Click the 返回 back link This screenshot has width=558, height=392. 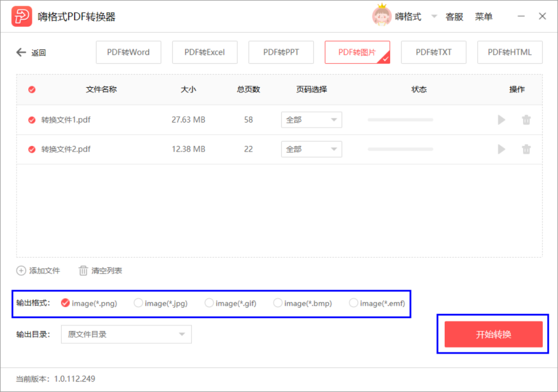39,53
